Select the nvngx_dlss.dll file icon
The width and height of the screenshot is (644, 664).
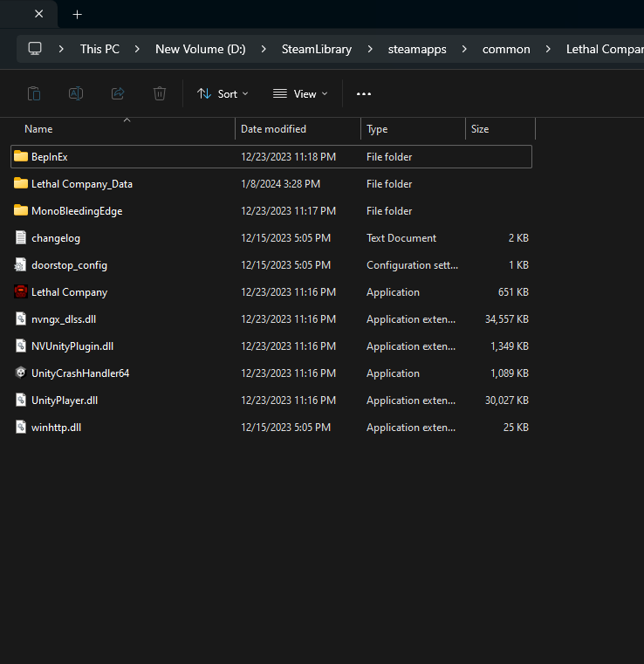point(21,318)
